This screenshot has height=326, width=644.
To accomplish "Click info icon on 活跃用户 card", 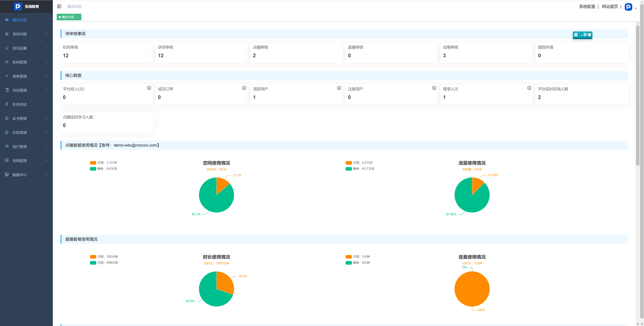I will (339, 88).
